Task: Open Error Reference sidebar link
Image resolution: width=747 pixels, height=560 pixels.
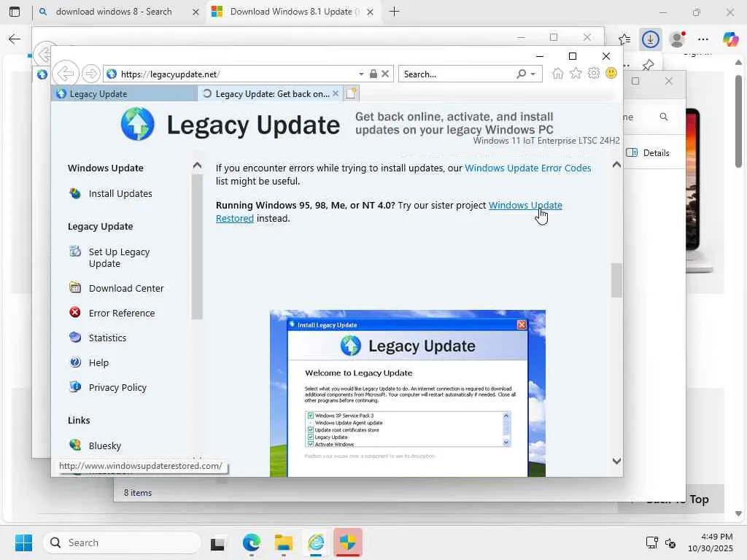Action: click(x=122, y=313)
